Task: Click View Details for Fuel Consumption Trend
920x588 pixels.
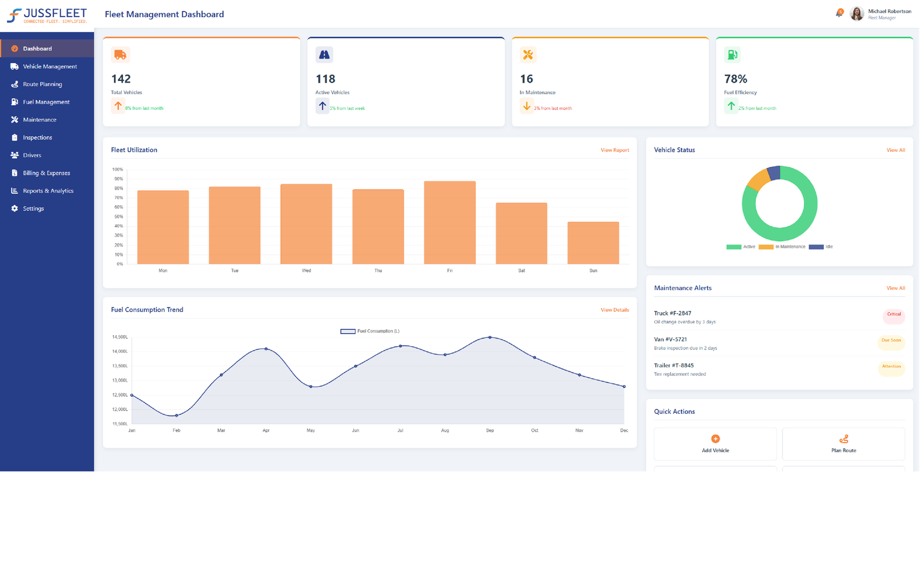Action: (x=615, y=310)
